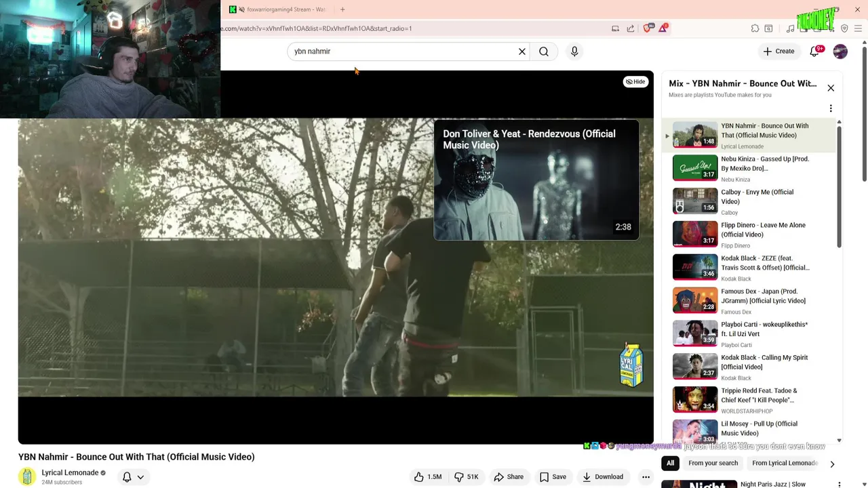Close the Mix playlist panel

coord(831,88)
